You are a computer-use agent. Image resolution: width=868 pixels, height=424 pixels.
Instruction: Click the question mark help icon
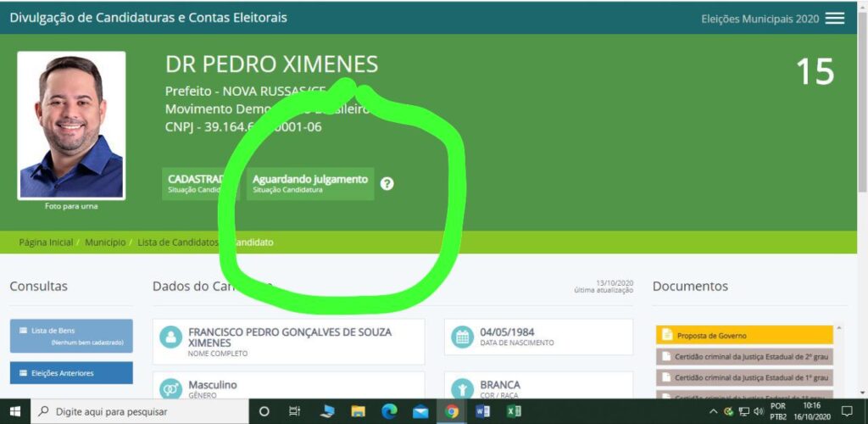coord(387,183)
